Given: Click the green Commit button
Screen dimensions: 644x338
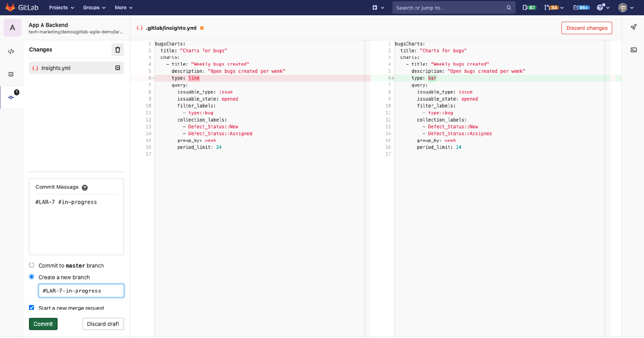Looking at the screenshot, I should [43, 324].
